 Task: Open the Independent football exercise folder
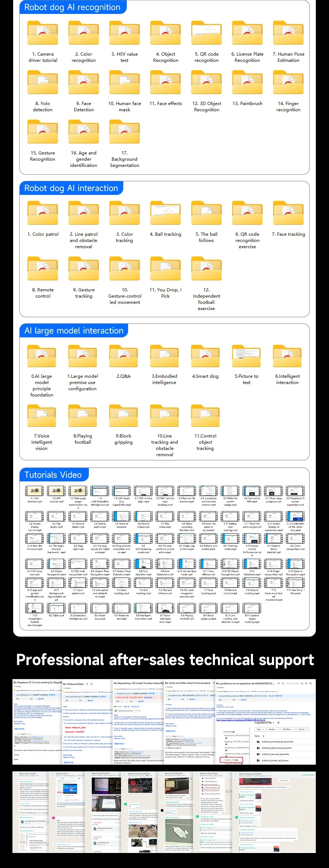pyautogui.click(x=207, y=269)
